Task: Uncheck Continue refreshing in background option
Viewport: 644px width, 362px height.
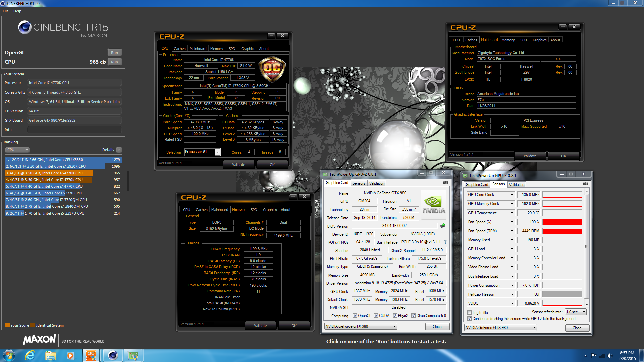Action: coord(469,319)
